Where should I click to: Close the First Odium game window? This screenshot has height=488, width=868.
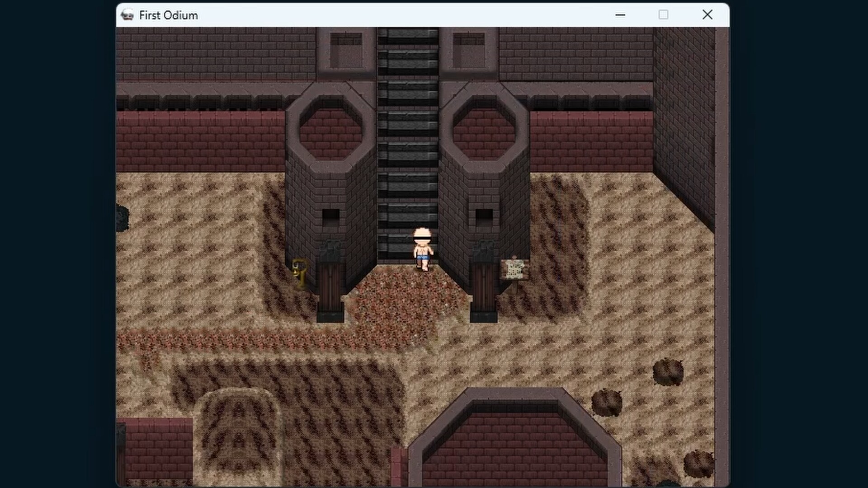coord(707,15)
